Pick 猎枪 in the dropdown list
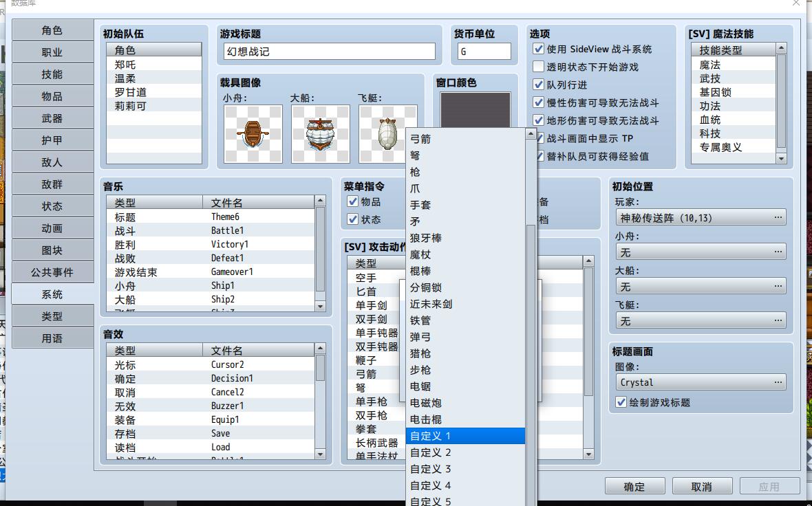The width and height of the screenshot is (812, 506). 466,353
